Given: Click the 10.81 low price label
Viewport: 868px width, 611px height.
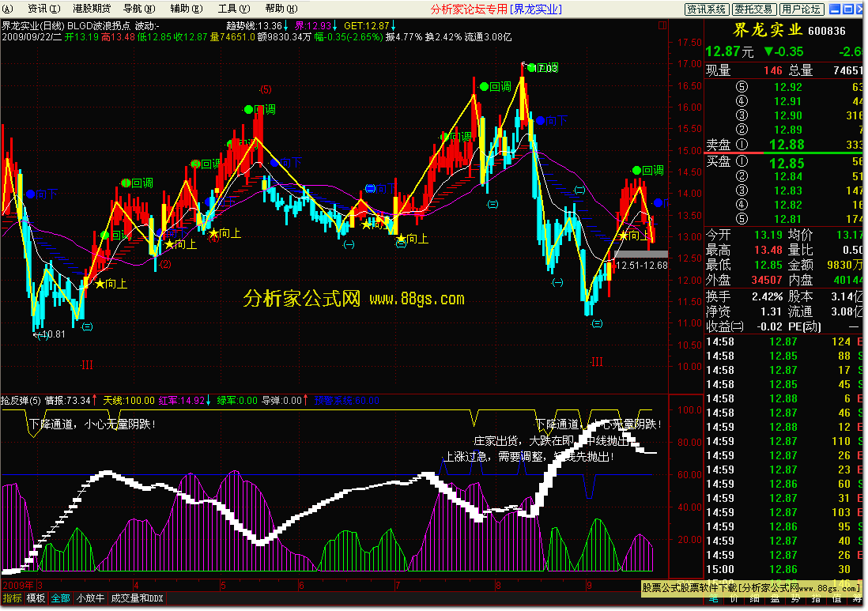Looking at the screenshot, I should (55, 334).
